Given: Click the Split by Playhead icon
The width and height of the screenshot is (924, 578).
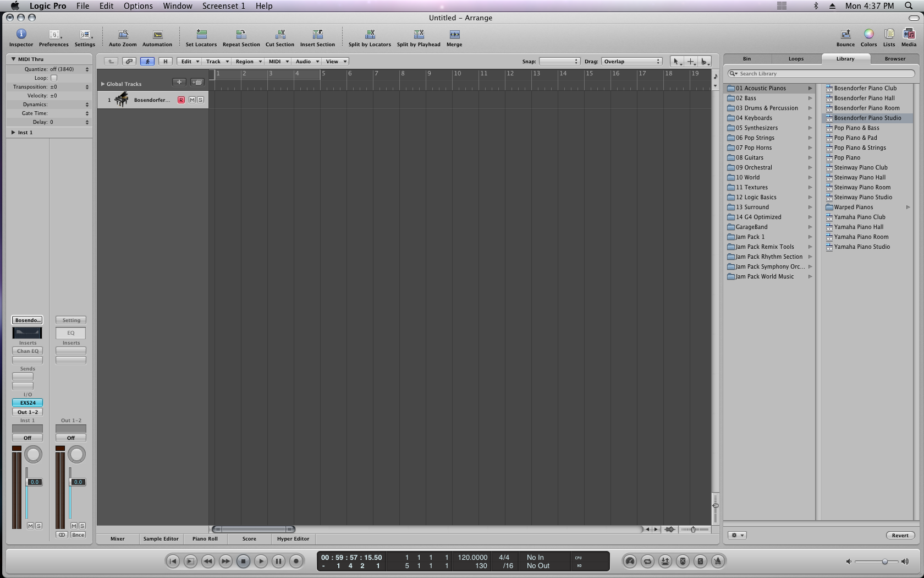Looking at the screenshot, I should 419,37.
